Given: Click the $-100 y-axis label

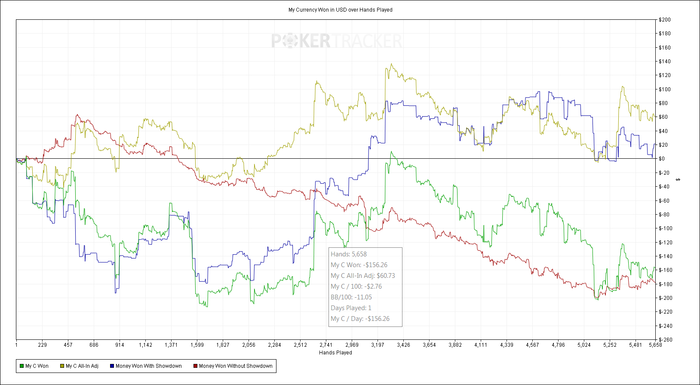Looking at the screenshot, I should coord(665,228).
